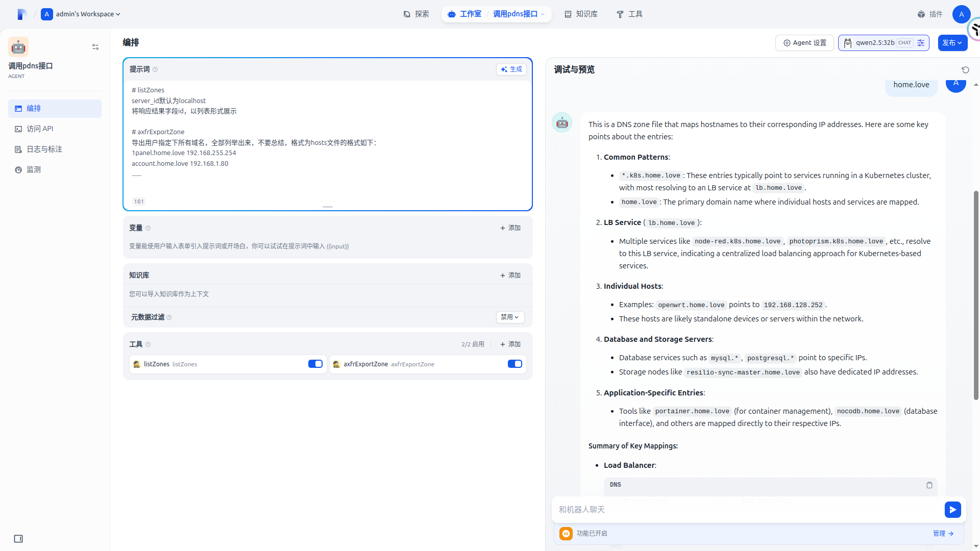
Task: Open 日志与标注 in the sidebar
Action: click(44, 149)
